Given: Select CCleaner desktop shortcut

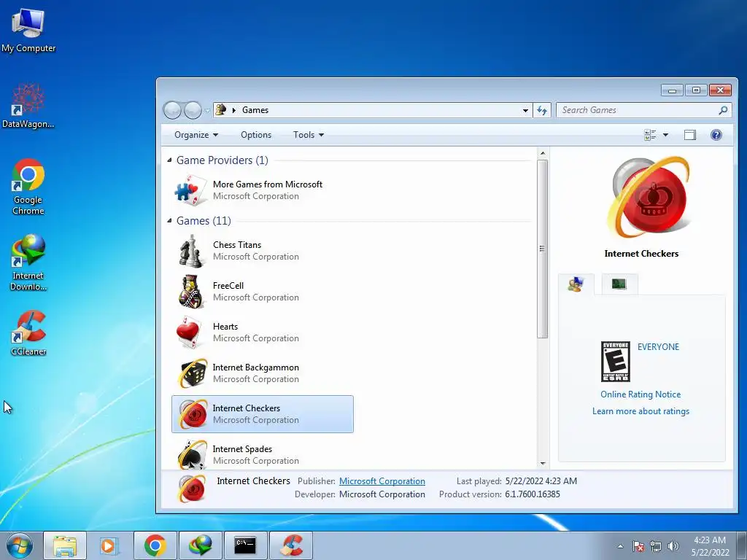Looking at the screenshot, I should pyautogui.click(x=28, y=332).
